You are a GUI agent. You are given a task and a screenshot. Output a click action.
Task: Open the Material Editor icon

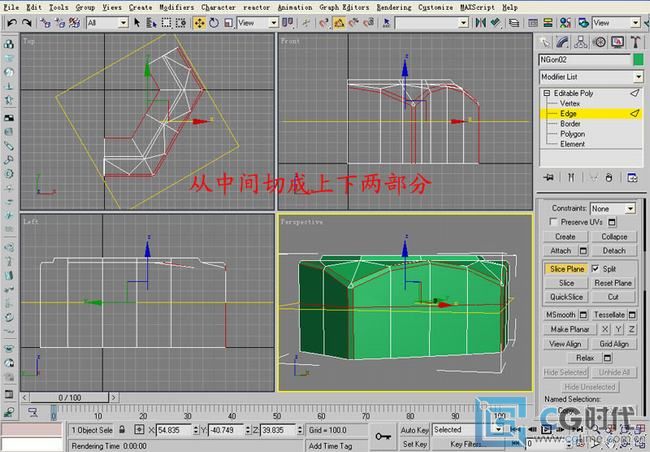pyautogui.click(x=565, y=22)
